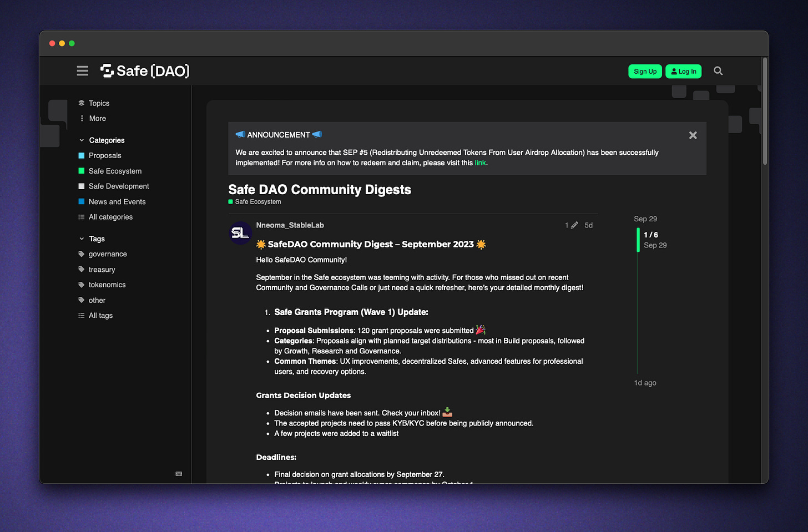Image resolution: width=808 pixels, height=532 pixels.
Task: Click the All categories list icon
Action: (82, 217)
